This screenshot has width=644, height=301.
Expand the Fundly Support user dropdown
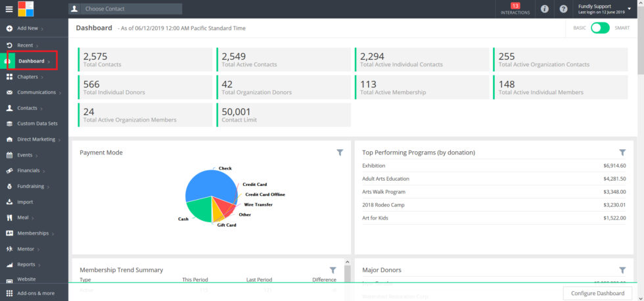pos(629,9)
